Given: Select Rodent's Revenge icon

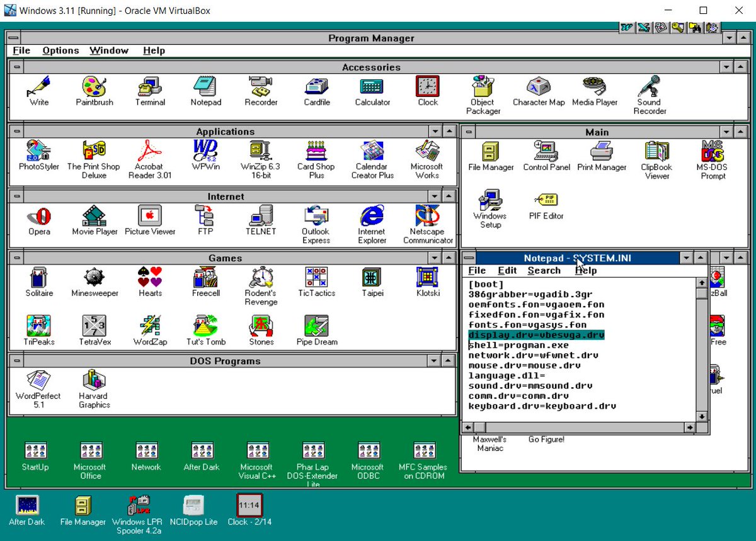Looking at the screenshot, I should (x=261, y=287).
